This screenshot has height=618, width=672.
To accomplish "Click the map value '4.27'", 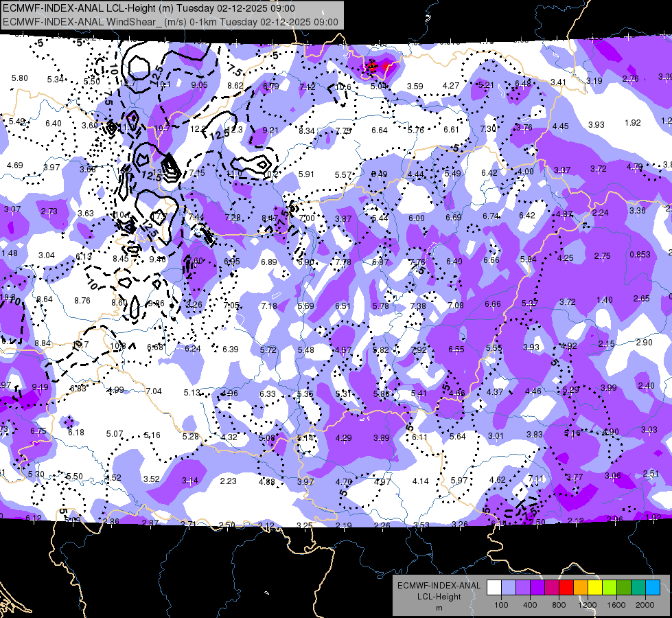I will (451, 86).
